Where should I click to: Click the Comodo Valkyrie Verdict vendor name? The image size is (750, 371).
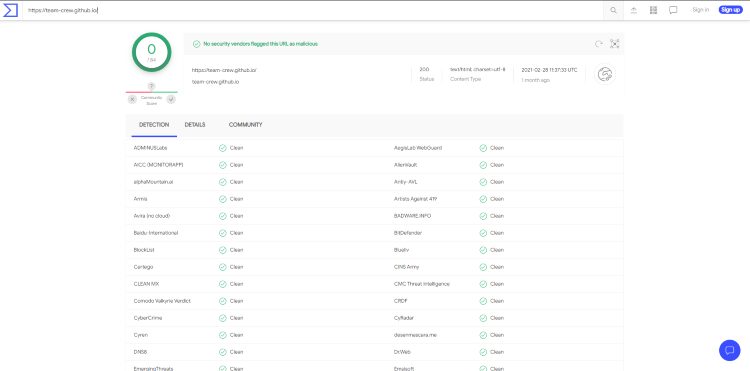(x=162, y=301)
